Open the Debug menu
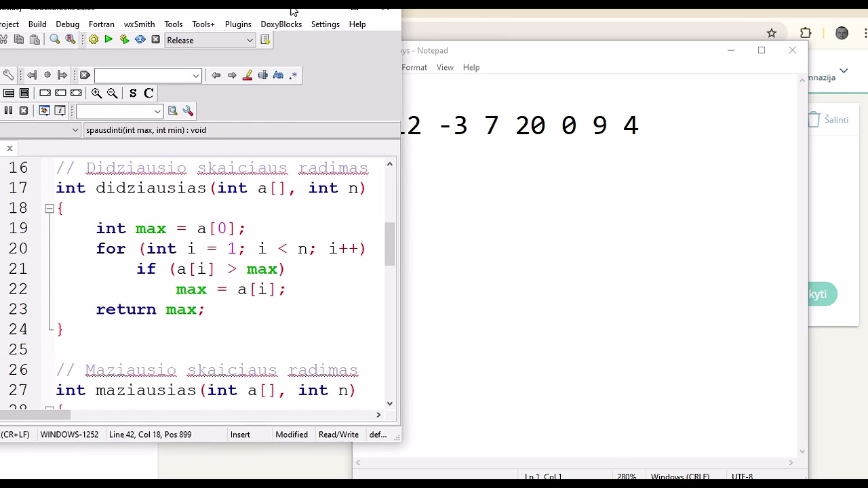Screen dimensions: 868x488 [x=67, y=24]
